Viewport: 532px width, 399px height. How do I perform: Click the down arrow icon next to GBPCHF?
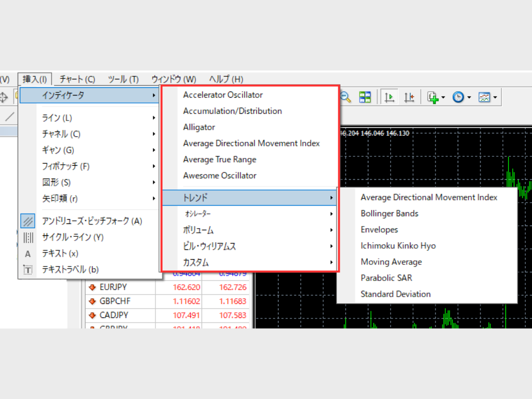[92, 301]
